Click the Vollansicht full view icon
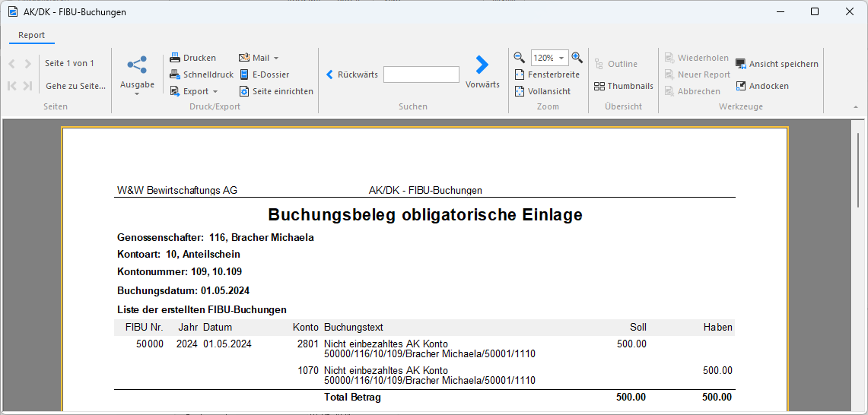868x415 pixels. (520, 91)
